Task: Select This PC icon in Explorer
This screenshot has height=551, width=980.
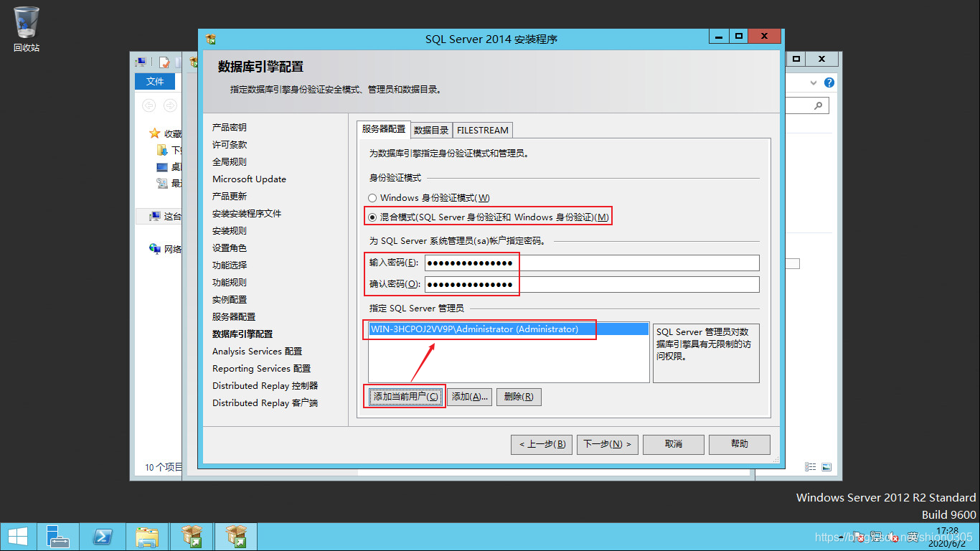Action: [154, 216]
